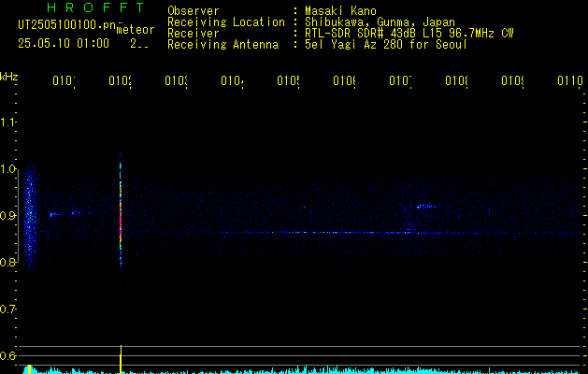Click the 1.1 frequency axis label

tap(7, 122)
